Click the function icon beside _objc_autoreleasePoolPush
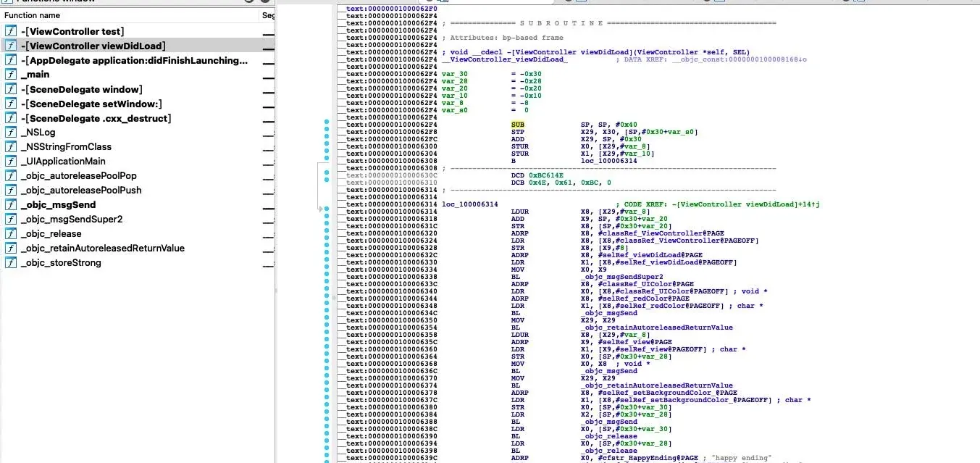980x463 pixels. coord(11,191)
